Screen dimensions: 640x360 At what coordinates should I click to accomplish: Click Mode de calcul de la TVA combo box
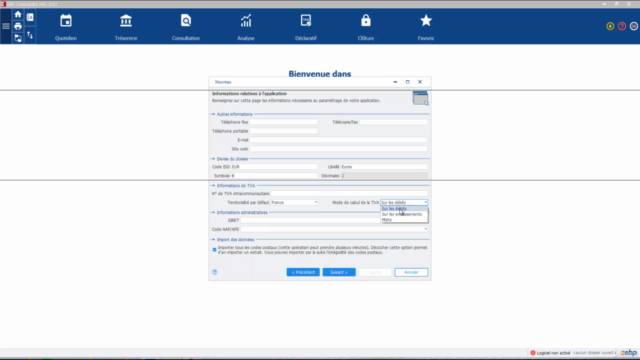click(404, 202)
